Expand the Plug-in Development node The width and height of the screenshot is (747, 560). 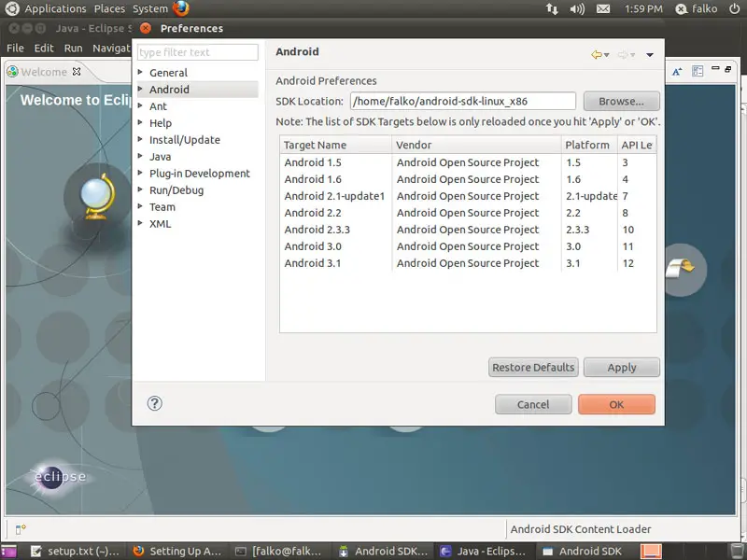[140, 173]
